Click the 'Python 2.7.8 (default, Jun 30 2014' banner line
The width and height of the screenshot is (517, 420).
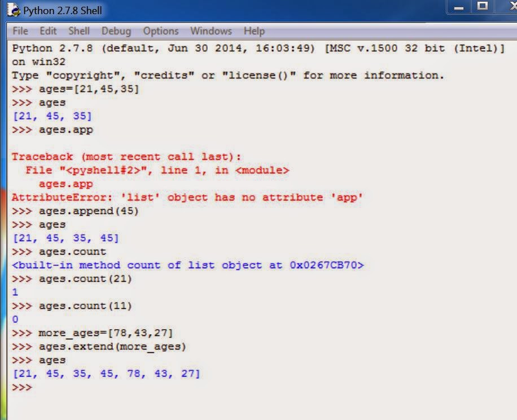[x=258, y=49]
